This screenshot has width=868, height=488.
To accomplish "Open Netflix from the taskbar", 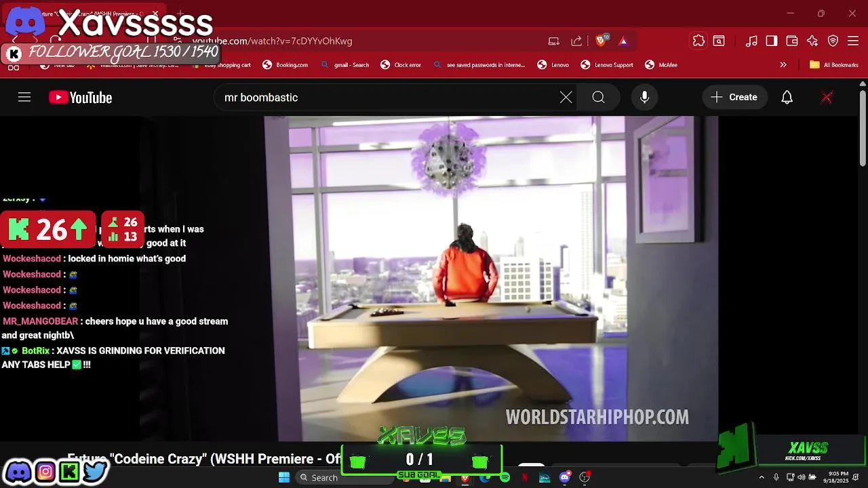I will point(524,478).
